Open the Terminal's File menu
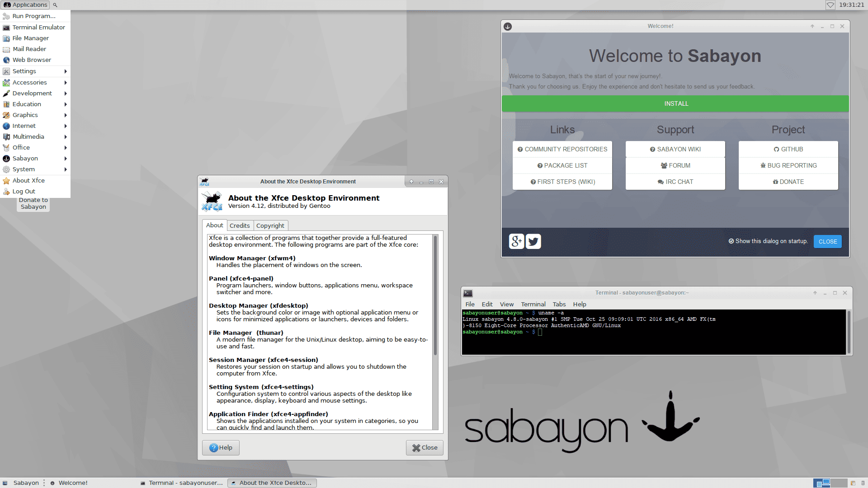868x488 pixels. click(x=470, y=304)
